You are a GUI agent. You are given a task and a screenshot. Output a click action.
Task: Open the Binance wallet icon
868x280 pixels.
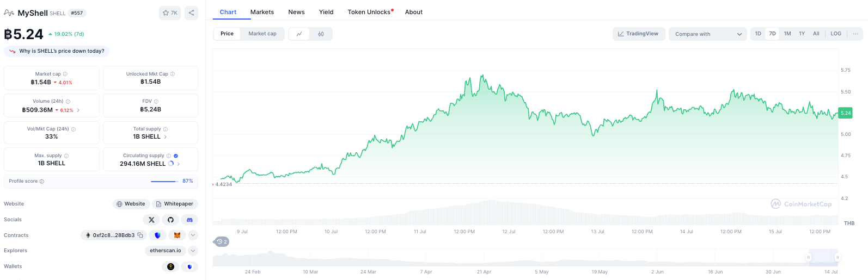[170, 266]
